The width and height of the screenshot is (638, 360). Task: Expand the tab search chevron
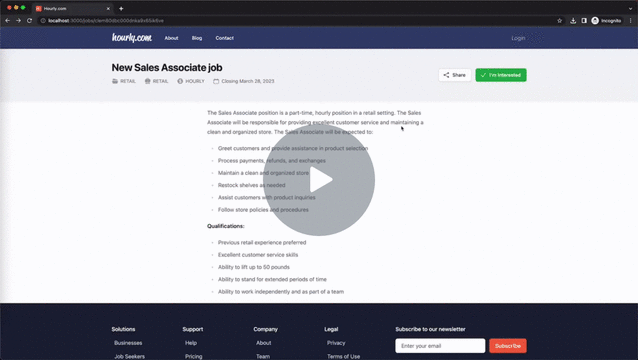point(630,8)
